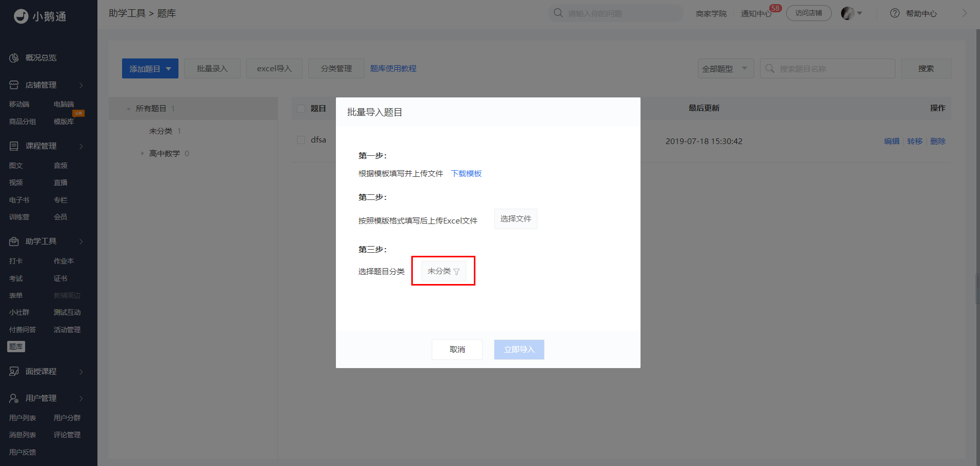Tick the header 题目 select-all checkbox

301,109
